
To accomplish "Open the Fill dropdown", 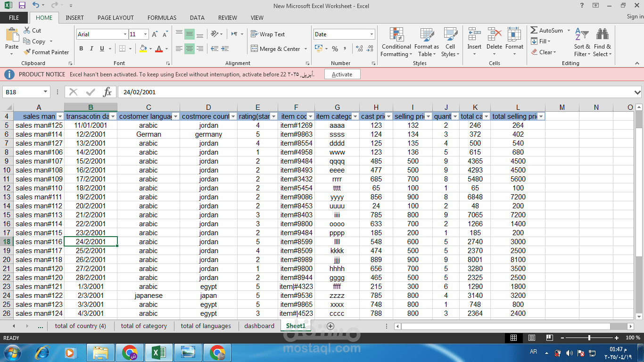I will coord(540,41).
